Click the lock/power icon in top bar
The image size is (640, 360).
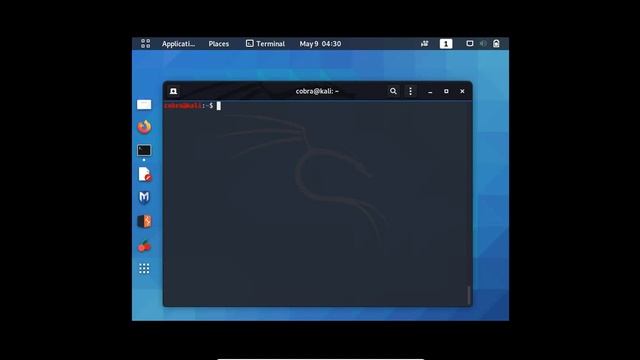coord(496,44)
